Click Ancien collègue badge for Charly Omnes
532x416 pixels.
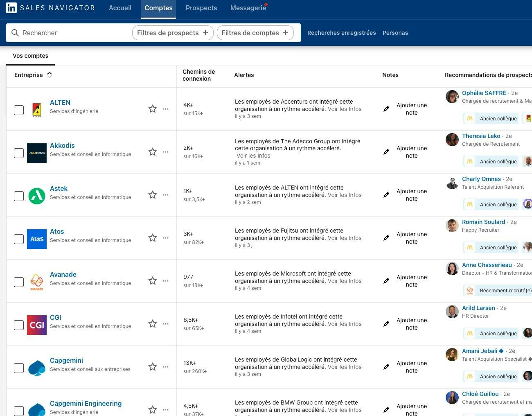(491, 204)
